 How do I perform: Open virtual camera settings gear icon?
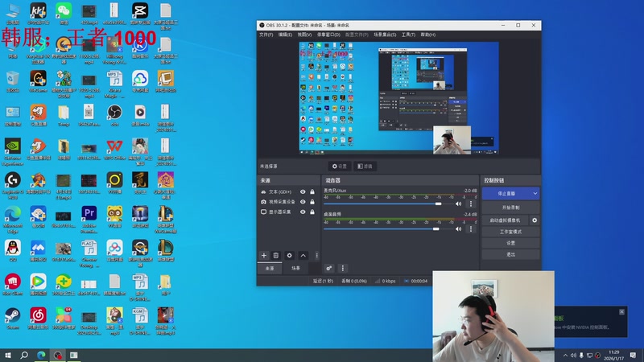pos(535,220)
